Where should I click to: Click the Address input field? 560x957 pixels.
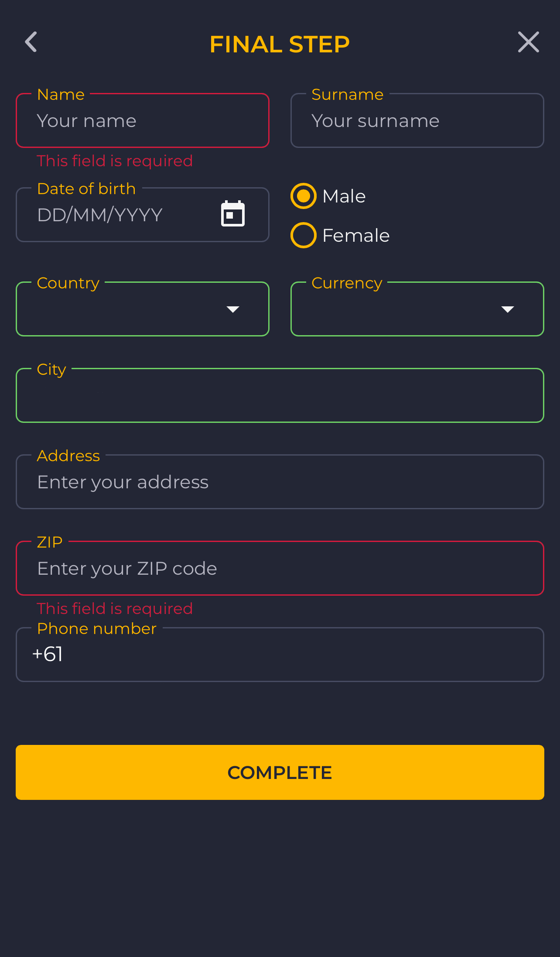coord(280,482)
